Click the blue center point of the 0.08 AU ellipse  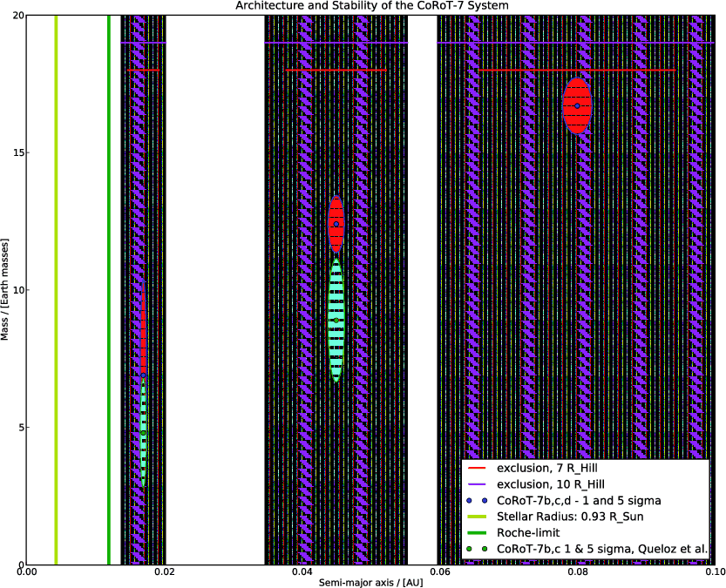577,106
